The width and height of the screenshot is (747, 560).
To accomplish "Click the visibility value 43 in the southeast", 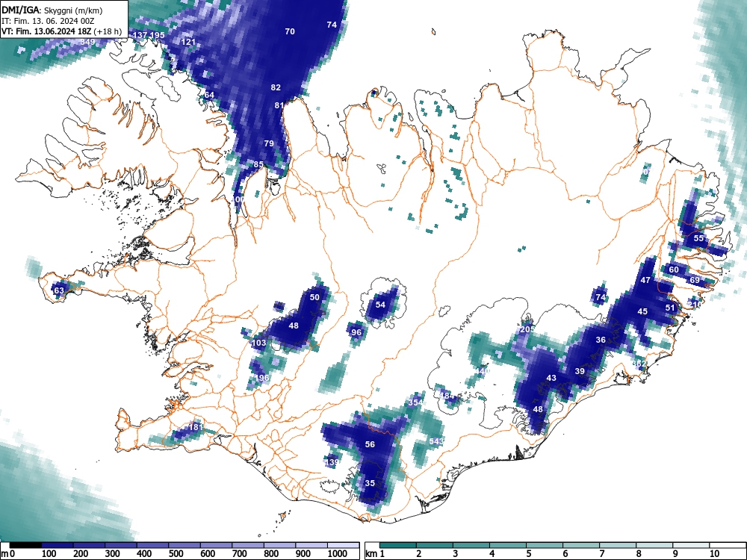I will pos(551,378).
